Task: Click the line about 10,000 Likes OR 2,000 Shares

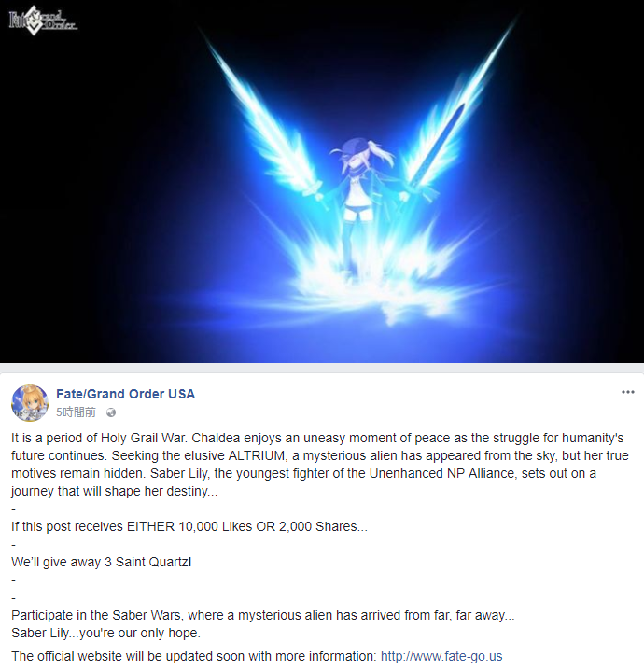Action: (x=189, y=526)
